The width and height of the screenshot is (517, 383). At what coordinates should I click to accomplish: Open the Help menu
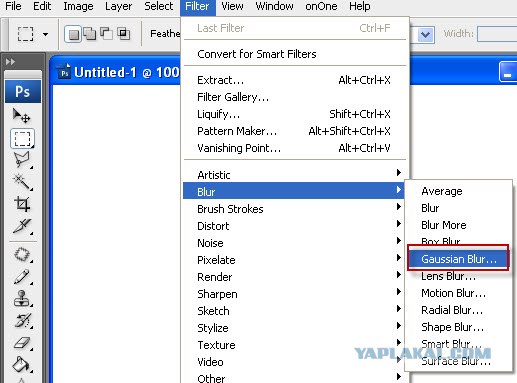tap(360, 6)
